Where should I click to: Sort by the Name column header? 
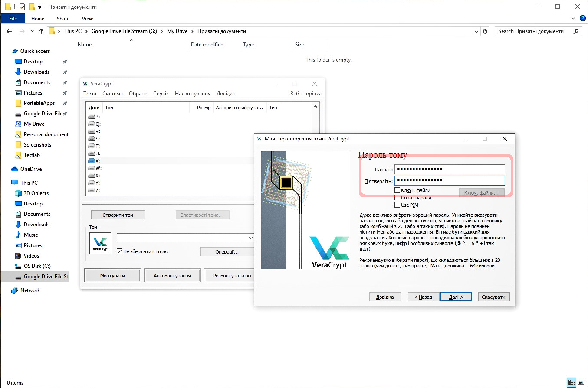tap(132, 45)
